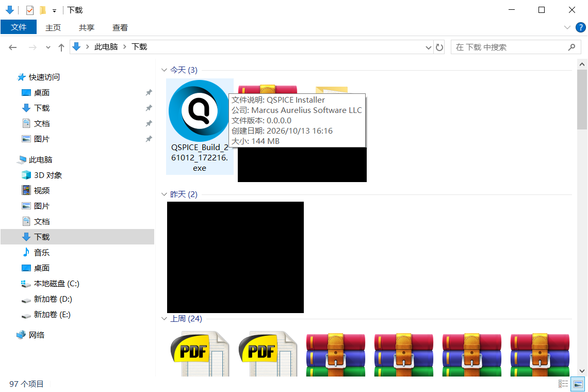588x392 pixels.
Task: Toggle pin beside 文档 in quick access
Action: (x=149, y=123)
